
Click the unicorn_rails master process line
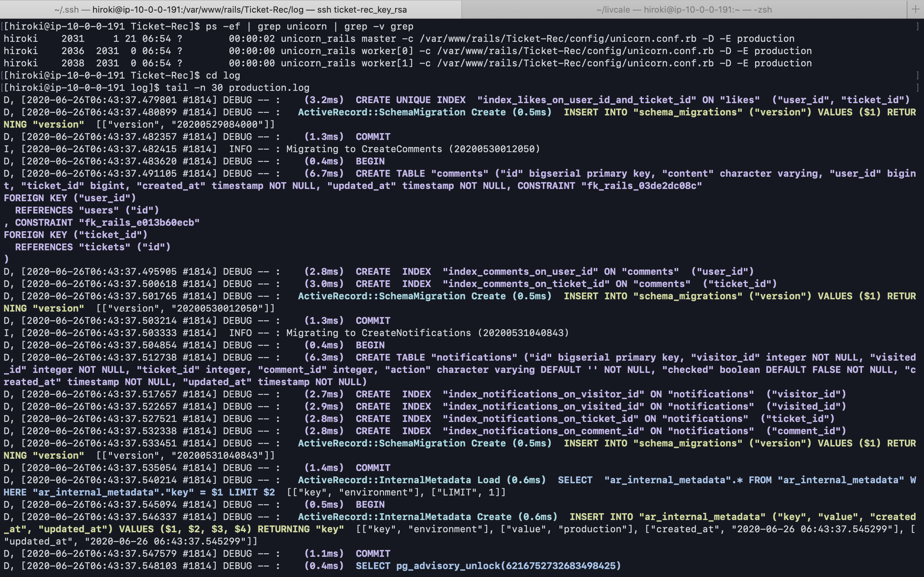tap(399, 39)
